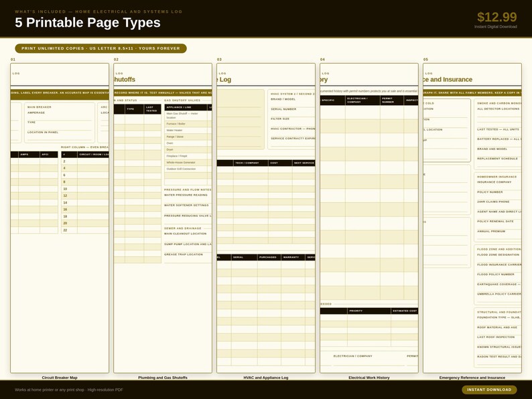The width and height of the screenshot is (532, 399).
Task: Click the 'Works at home printer' footer text
Action: pos(69,390)
